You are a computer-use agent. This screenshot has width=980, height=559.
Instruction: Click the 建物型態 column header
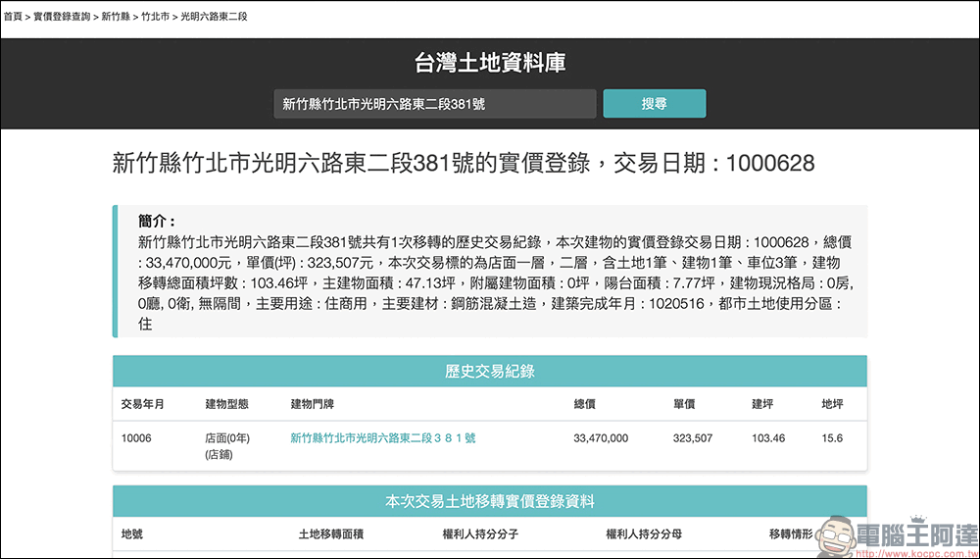[x=226, y=404]
